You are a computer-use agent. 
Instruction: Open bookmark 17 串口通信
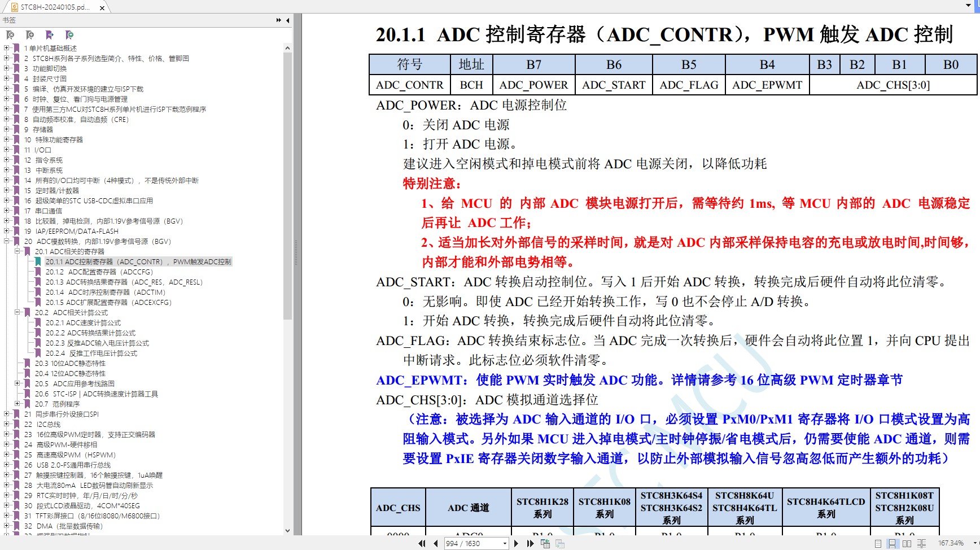(x=43, y=211)
